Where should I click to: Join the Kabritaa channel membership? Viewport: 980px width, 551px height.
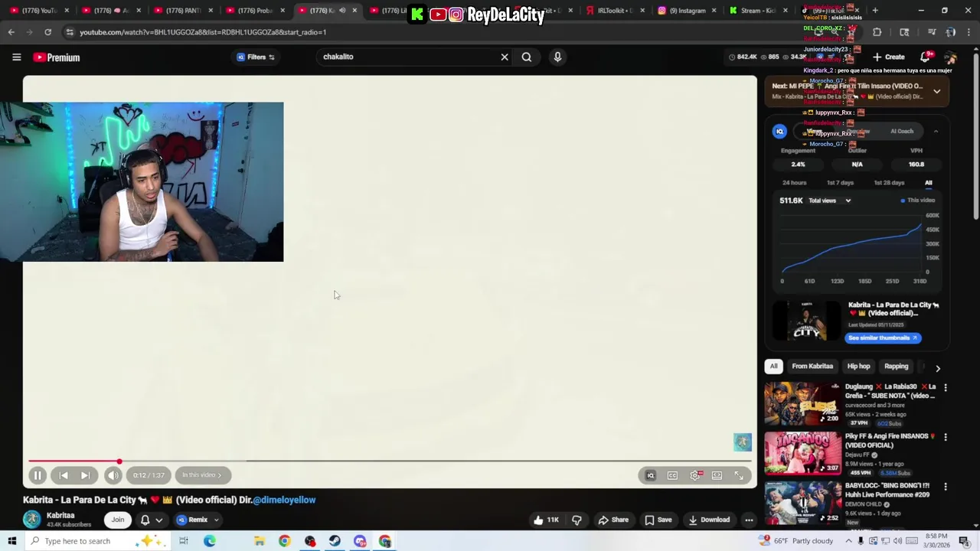point(118,520)
